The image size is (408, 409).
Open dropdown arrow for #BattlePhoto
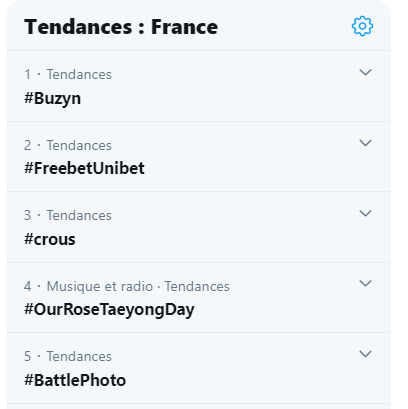coord(365,354)
